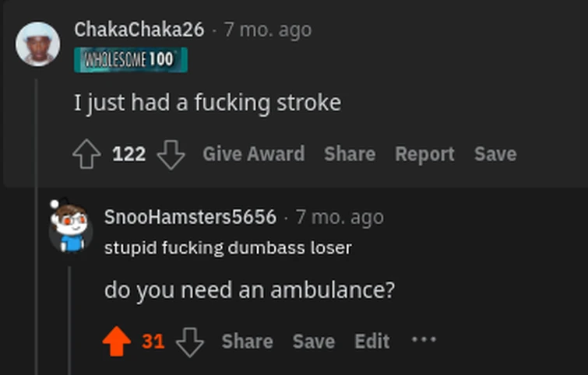Upvote ChakaChaka26's stroke comment
The width and height of the screenshot is (588, 375).
tap(86, 154)
